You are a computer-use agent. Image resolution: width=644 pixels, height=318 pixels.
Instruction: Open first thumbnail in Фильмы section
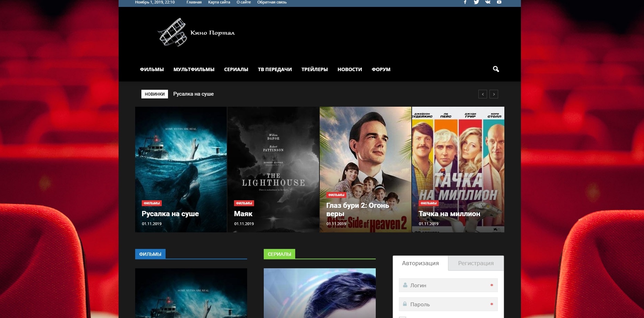pos(191,293)
